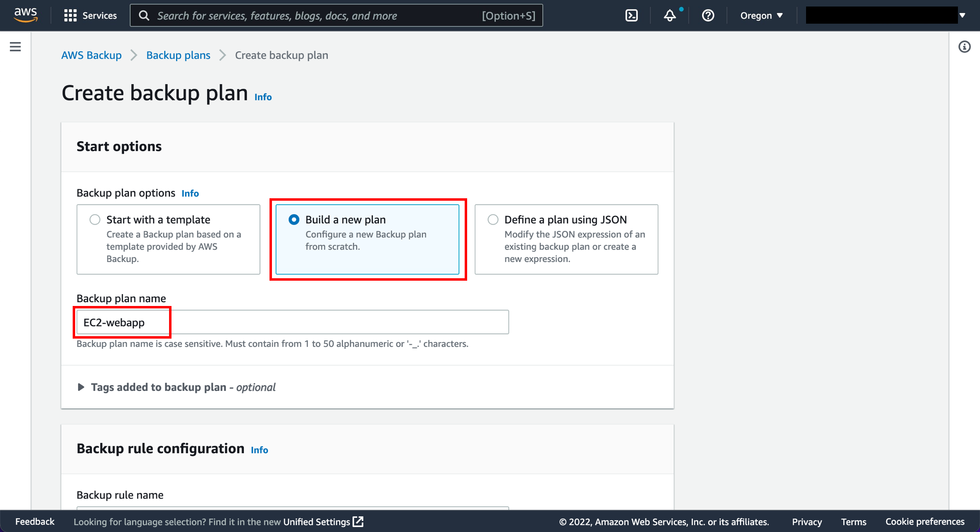Open Info link for Backup rule configuration

pos(259,450)
